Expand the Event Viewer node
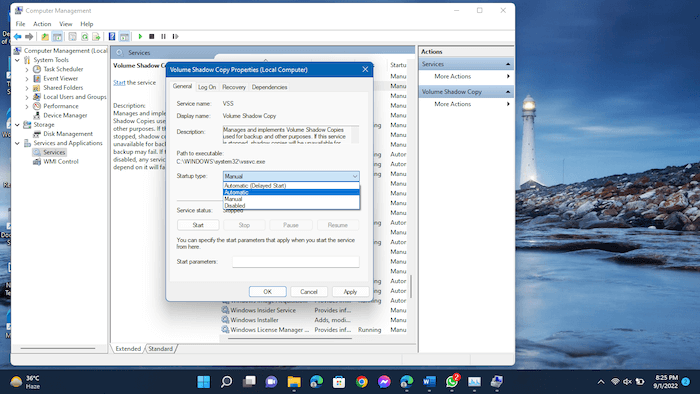This screenshot has height=394, width=700. pos(27,79)
